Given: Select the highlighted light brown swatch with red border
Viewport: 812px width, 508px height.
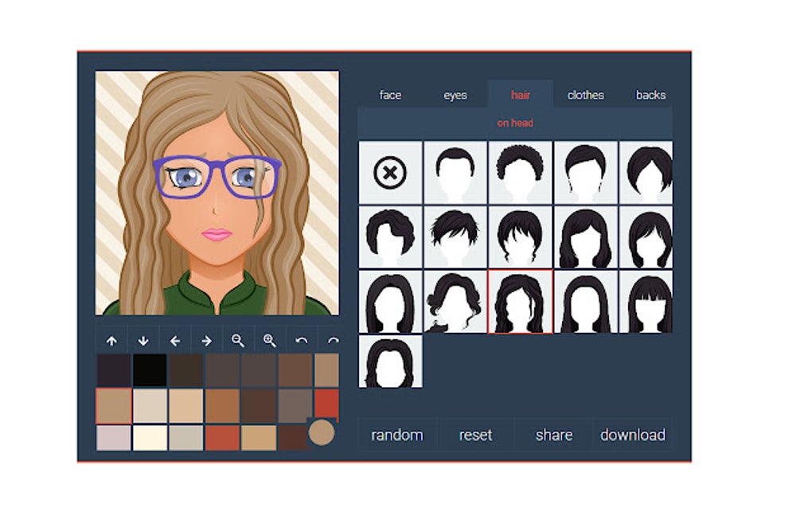Looking at the screenshot, I should 113,406.
